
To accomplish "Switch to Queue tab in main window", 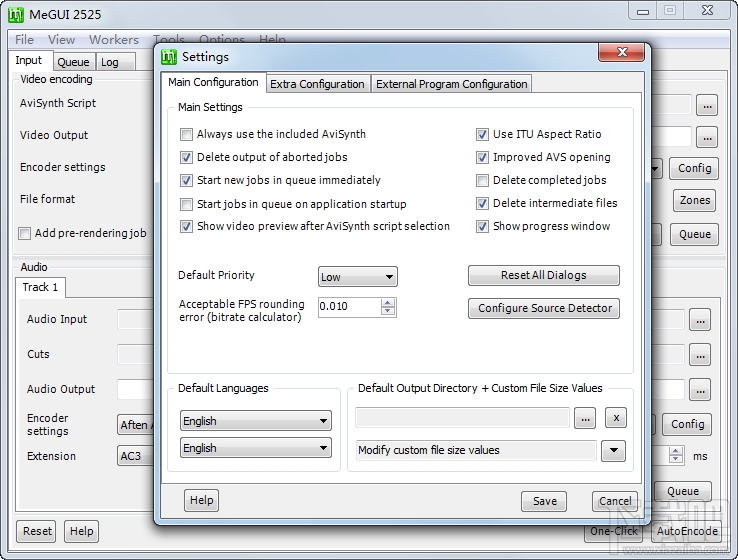I will tap(73, 62).
